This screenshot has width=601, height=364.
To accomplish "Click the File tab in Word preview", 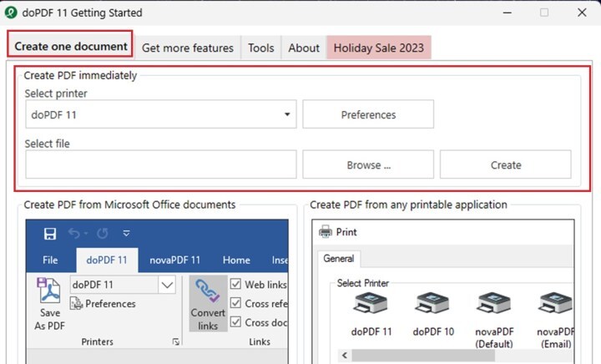I will 50,260.
